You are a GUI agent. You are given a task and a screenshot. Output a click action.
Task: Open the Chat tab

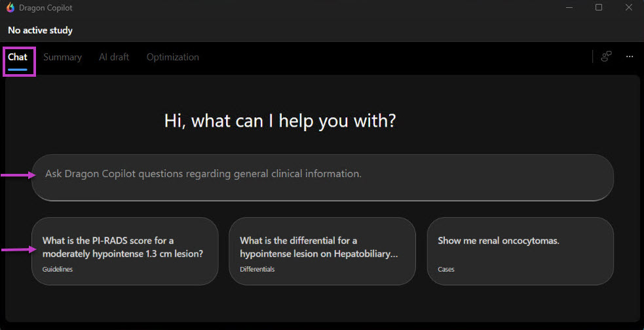pos(18,57)
